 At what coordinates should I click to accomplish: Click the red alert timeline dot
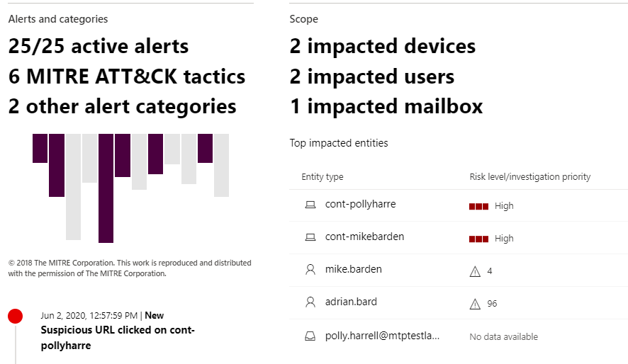coord(15,317)
